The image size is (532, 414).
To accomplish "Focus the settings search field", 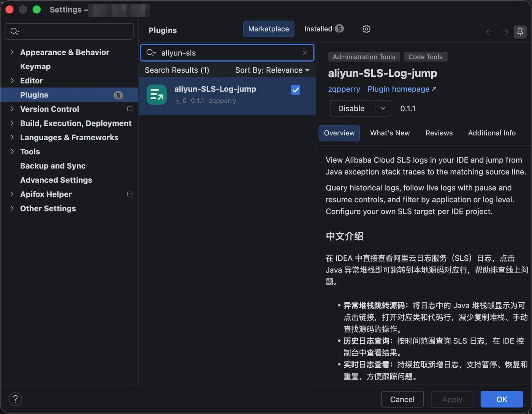I will click(69, 31).
